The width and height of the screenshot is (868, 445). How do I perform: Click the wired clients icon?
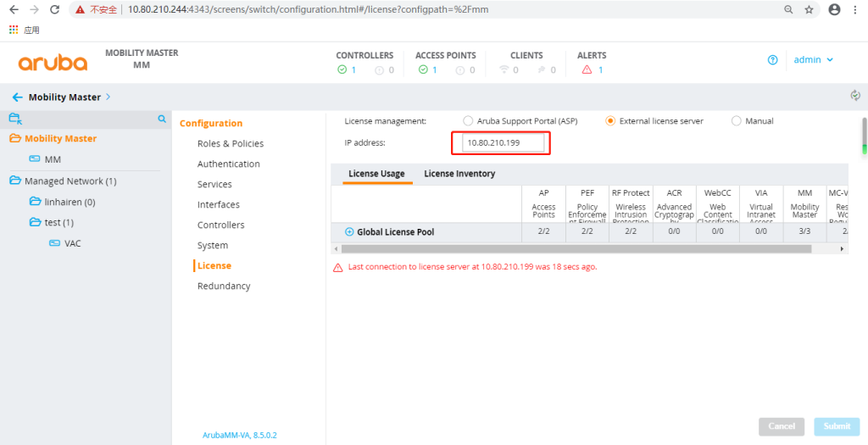pyautogui.click(x=542, y=70)
